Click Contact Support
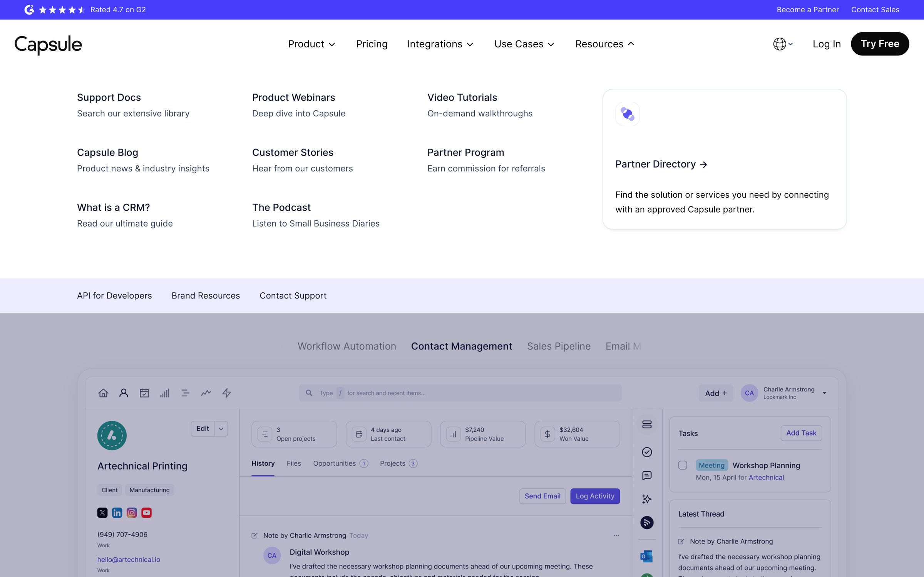The image size is (924, 577). coord(293,295)
